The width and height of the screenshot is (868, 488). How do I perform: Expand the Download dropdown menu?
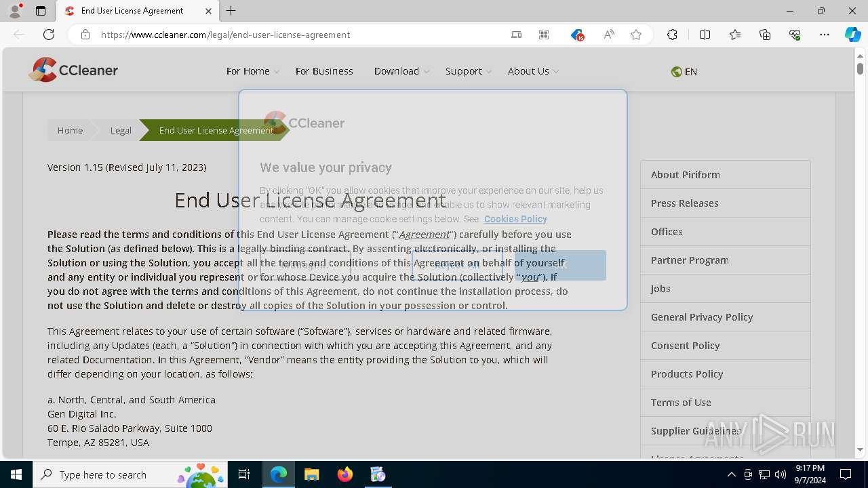click(402, 71)
